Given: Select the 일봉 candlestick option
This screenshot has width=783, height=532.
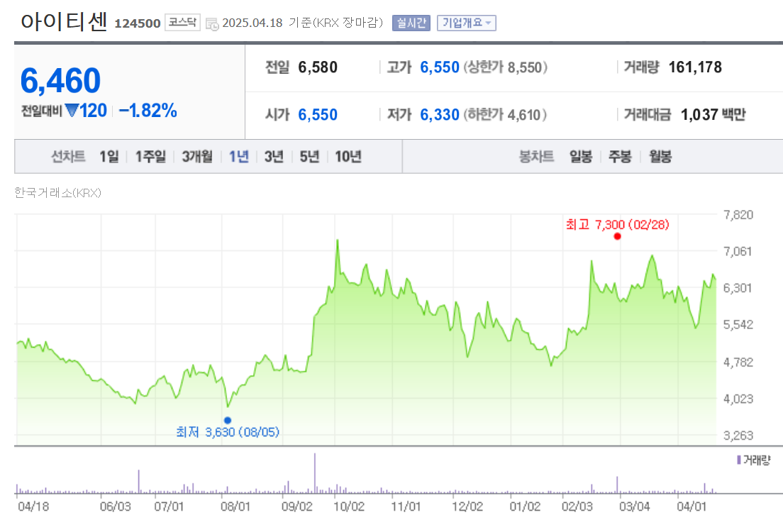Looking at the screenshot, I should click(x=580, y=156).
